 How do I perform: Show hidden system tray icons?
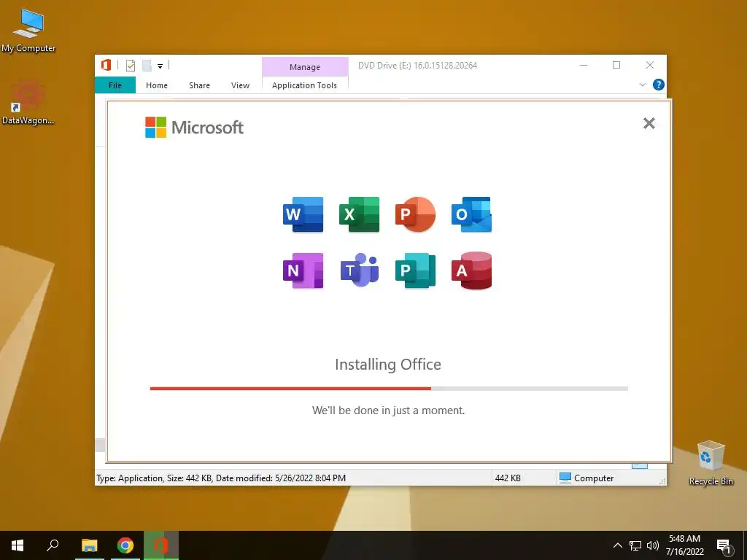click(617, 545)
